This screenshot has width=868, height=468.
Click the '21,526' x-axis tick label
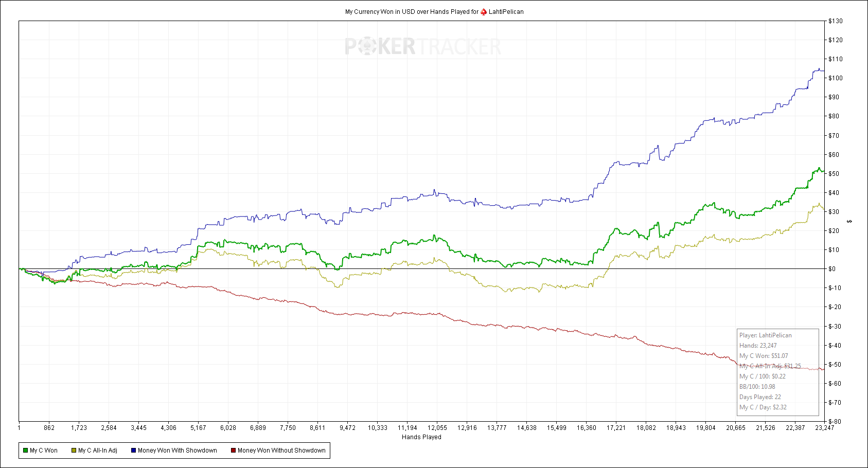click(765, 428)
